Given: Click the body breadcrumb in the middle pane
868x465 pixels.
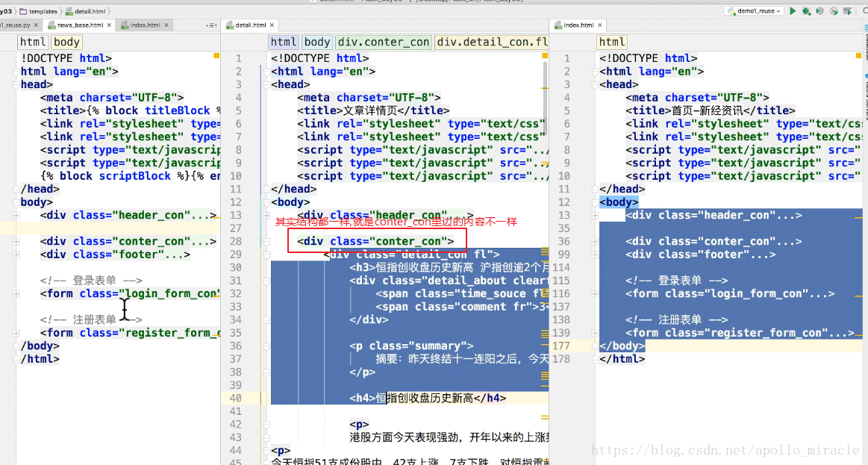Looking at the screenshot, I should 317,42.
